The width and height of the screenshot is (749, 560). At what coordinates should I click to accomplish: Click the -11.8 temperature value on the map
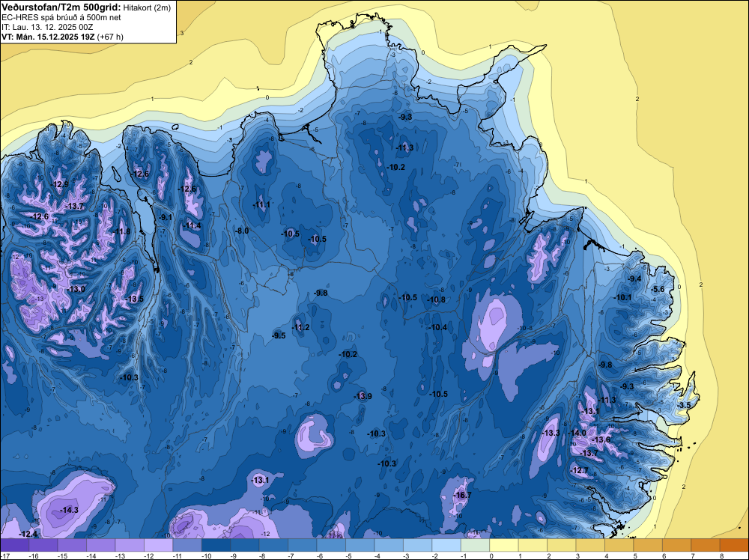121,231
